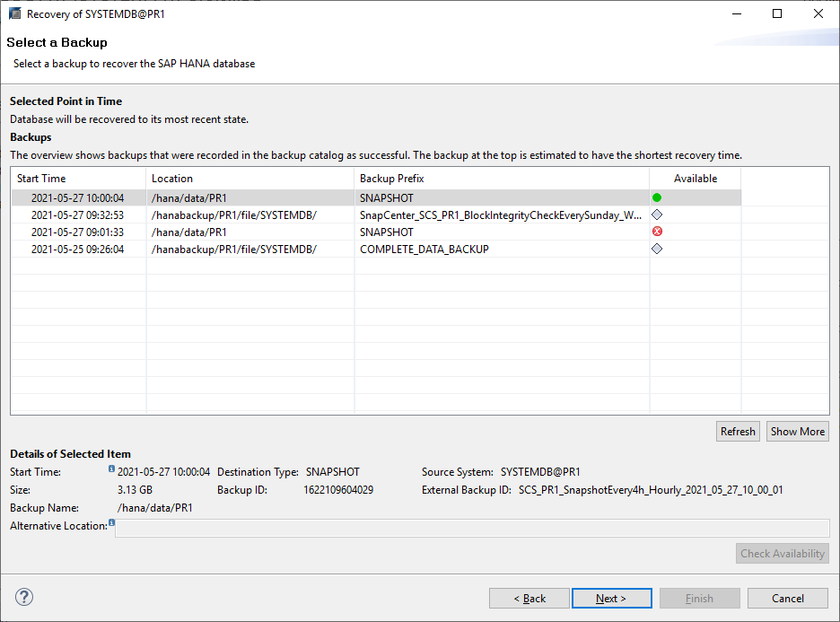Sort by the Start Time column header
This screenshot has width=840, height=622.
[78, 179]
